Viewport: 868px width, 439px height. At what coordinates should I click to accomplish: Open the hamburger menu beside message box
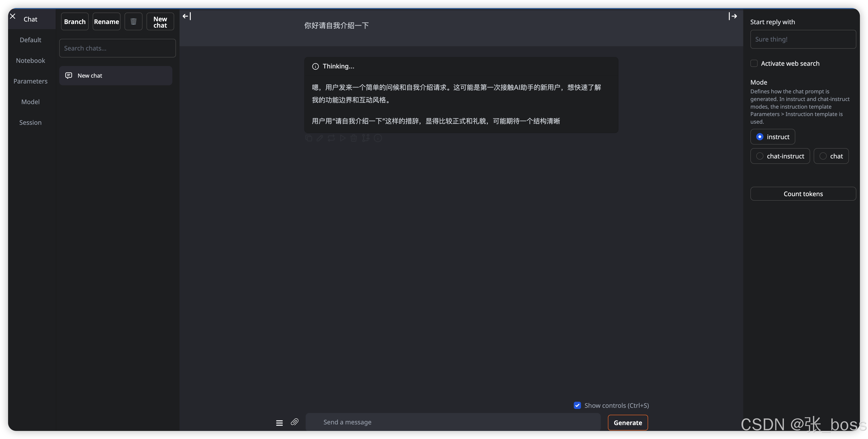(279, 422)
